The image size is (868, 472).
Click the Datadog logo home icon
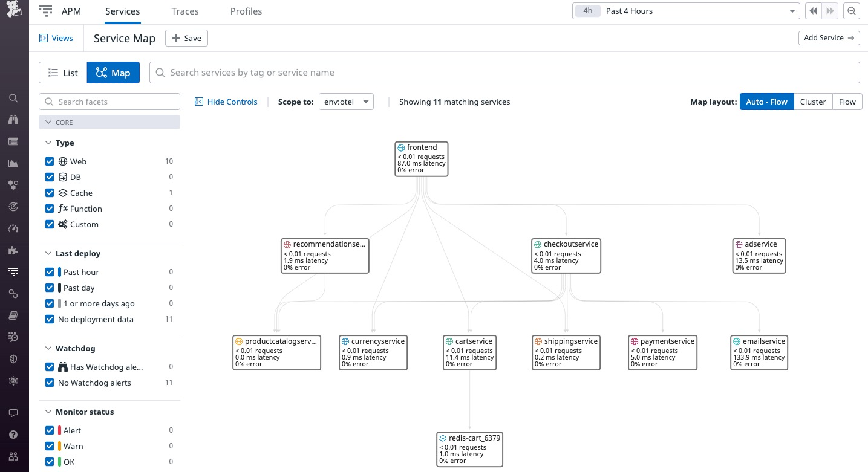(14, 10)
